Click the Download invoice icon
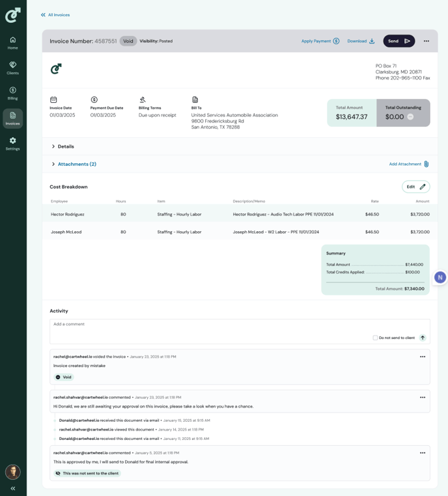The width and height of the screenshot is (448, 496). tap(372, 41)
